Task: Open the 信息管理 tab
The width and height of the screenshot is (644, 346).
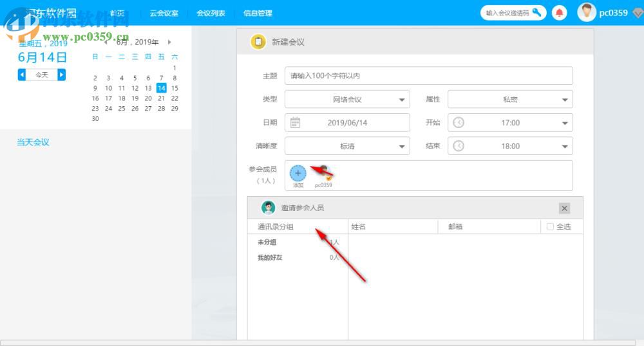Action: coord(258,13)
